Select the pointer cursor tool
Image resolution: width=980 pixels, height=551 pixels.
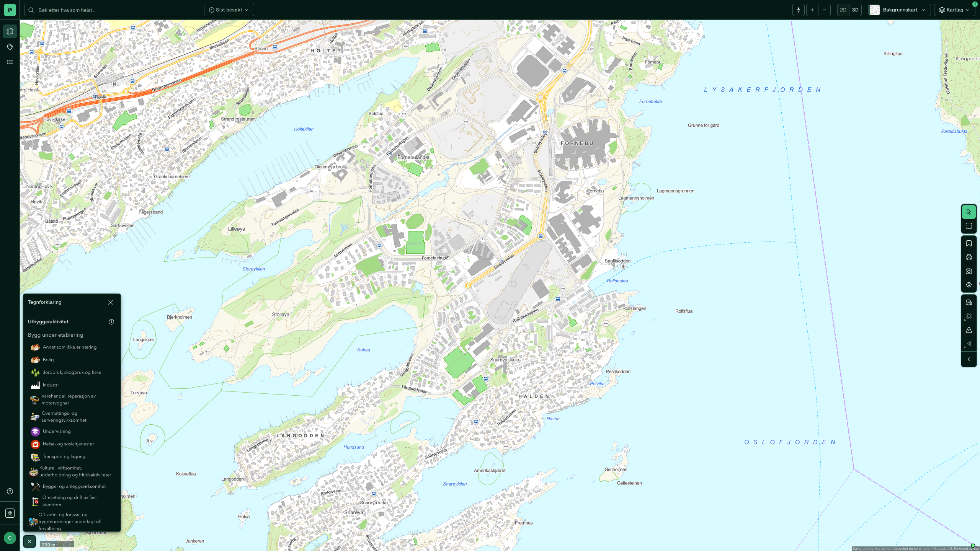[969, 212]
